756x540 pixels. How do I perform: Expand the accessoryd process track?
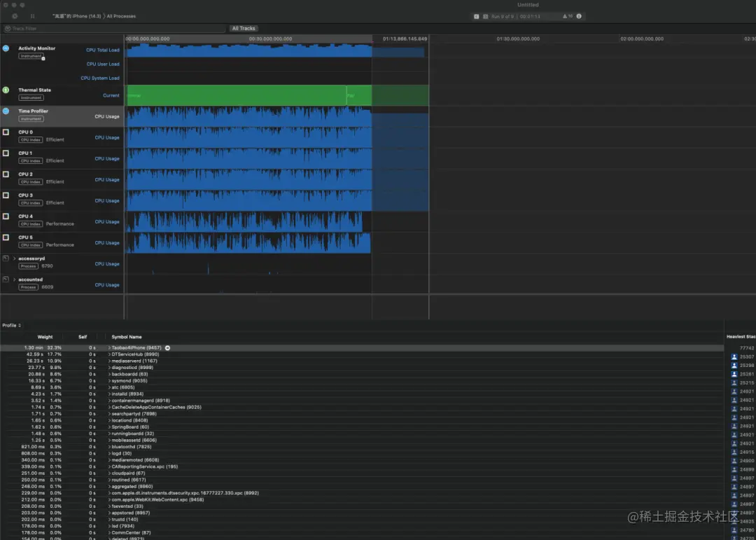point(15,258)
